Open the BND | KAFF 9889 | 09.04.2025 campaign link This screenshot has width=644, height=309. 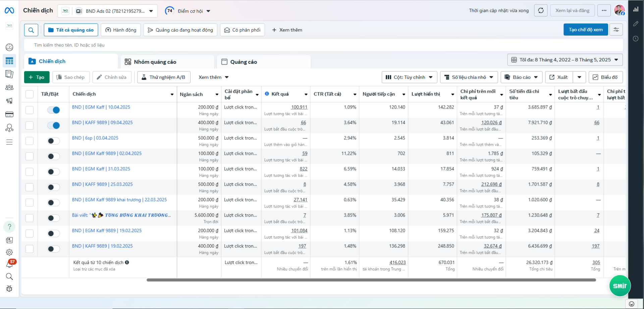click(102, 123)
